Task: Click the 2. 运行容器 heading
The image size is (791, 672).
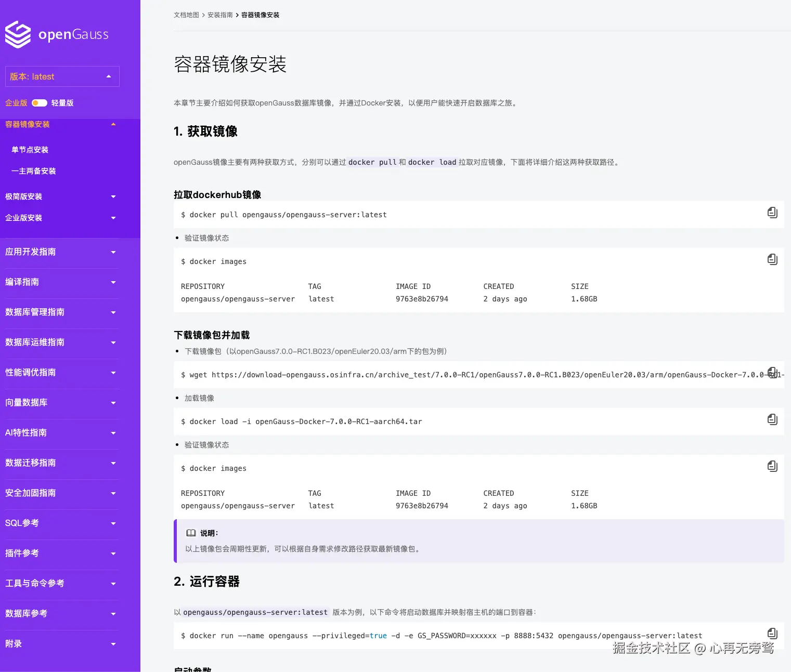Action: point(206,582)
